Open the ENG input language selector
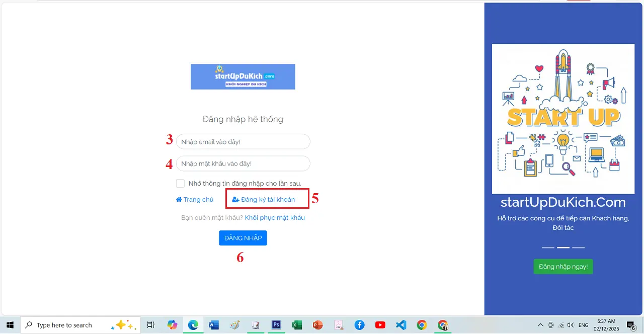This screenshot has width=644, height=334. (583, 325)
